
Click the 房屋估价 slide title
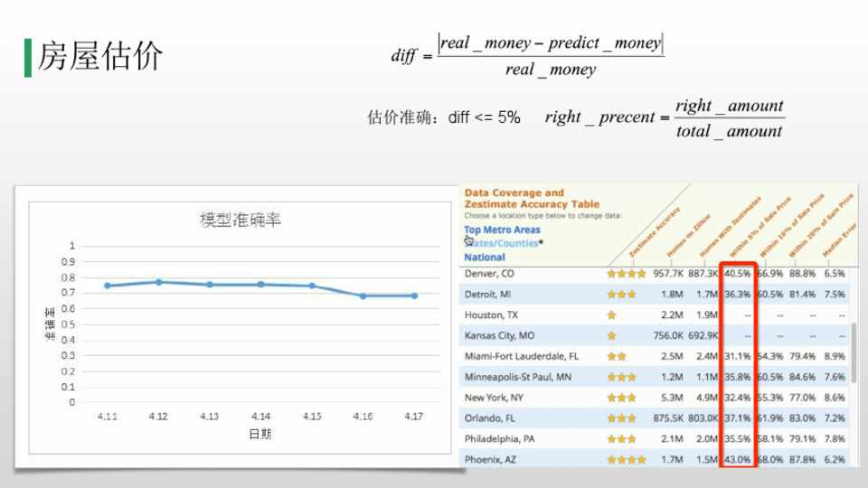tap(99, 56)
